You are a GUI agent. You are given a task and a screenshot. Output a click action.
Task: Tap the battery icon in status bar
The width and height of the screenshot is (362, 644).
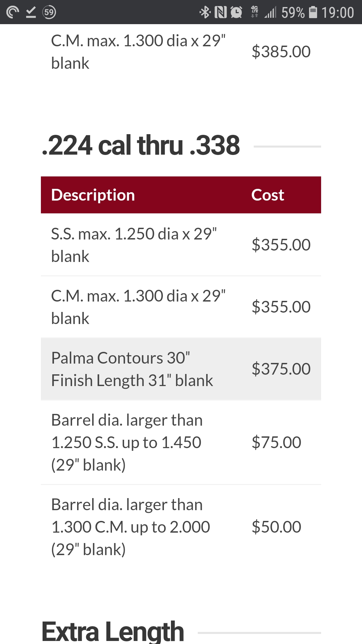(313, 12)
